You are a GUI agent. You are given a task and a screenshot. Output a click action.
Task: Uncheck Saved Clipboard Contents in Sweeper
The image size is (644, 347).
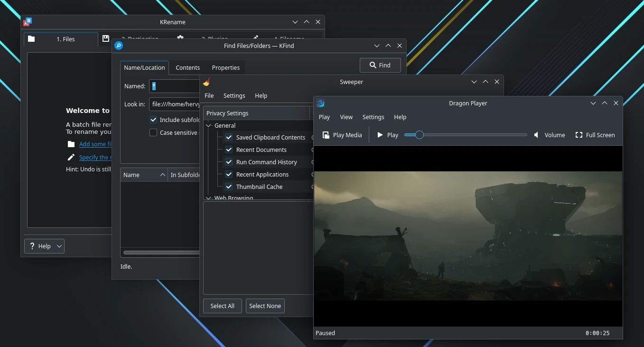229,137
